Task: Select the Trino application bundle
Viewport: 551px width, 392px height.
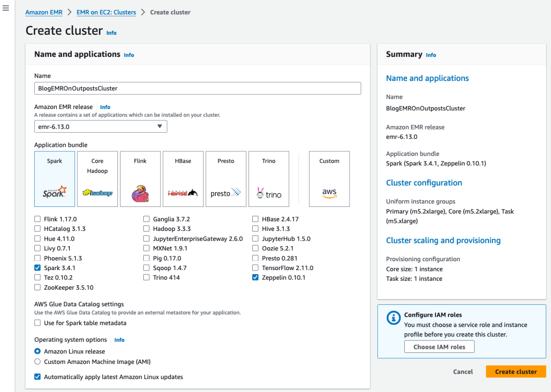Action: 269,179
